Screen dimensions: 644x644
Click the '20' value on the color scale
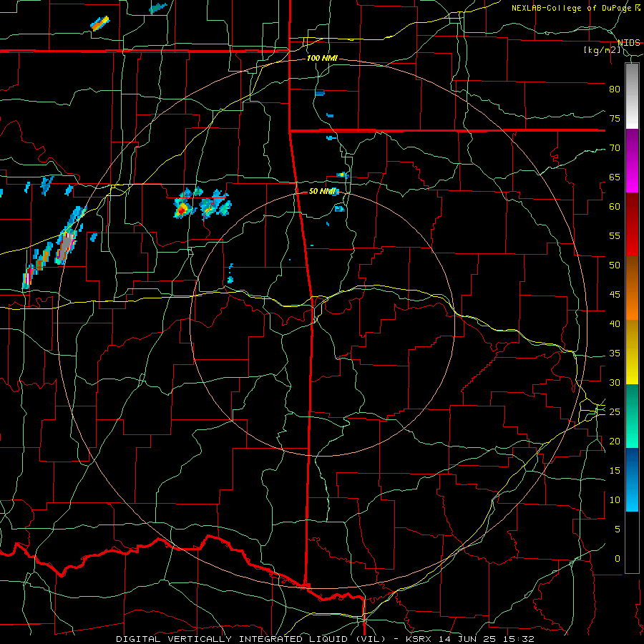(x=615, y=441)
